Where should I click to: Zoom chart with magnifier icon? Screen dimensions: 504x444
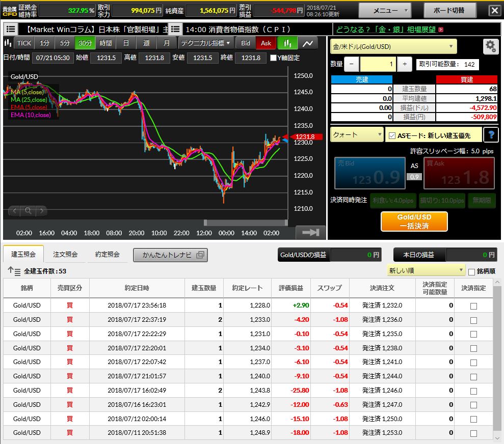[29, 211]
